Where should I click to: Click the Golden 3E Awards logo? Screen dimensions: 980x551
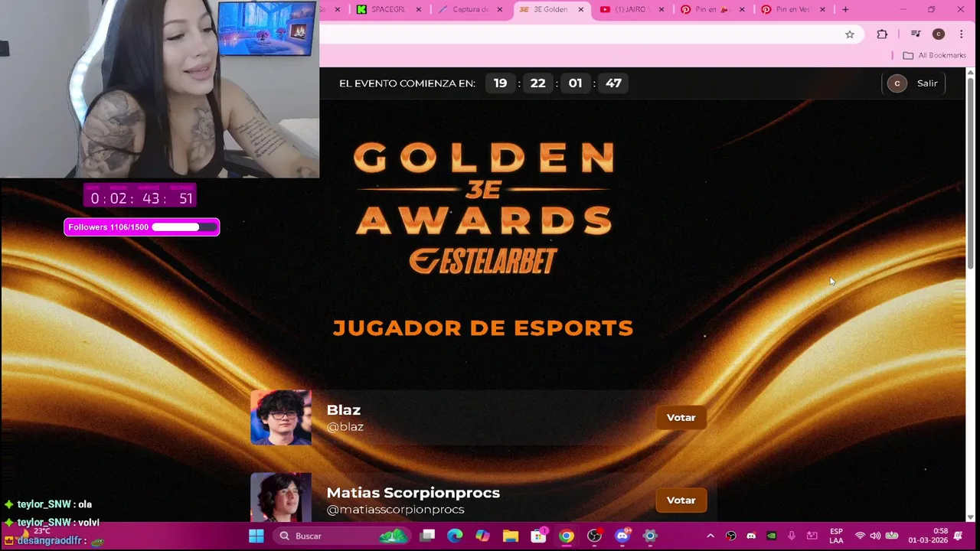484,188
